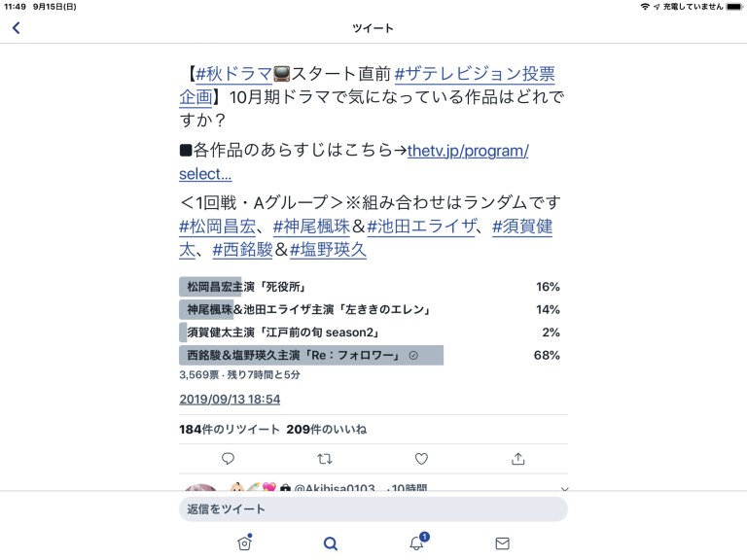Open the Home tab in bottom bar

pos(244,543)
